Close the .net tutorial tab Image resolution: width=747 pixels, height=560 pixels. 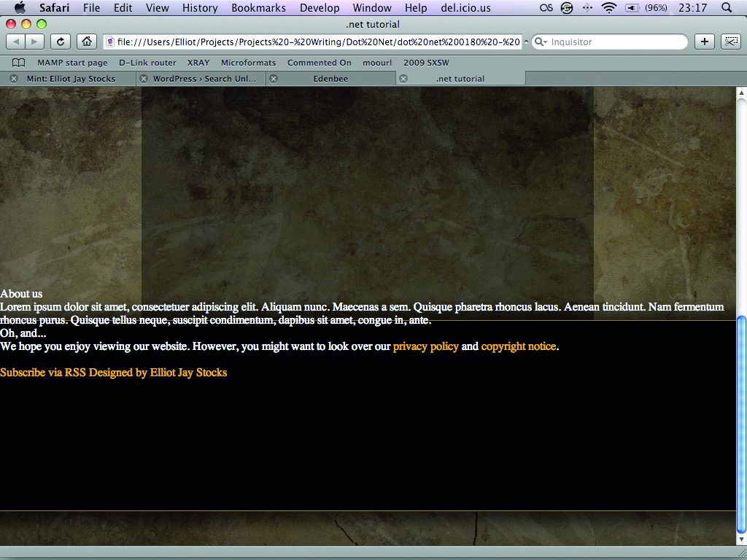click(403, 79)
